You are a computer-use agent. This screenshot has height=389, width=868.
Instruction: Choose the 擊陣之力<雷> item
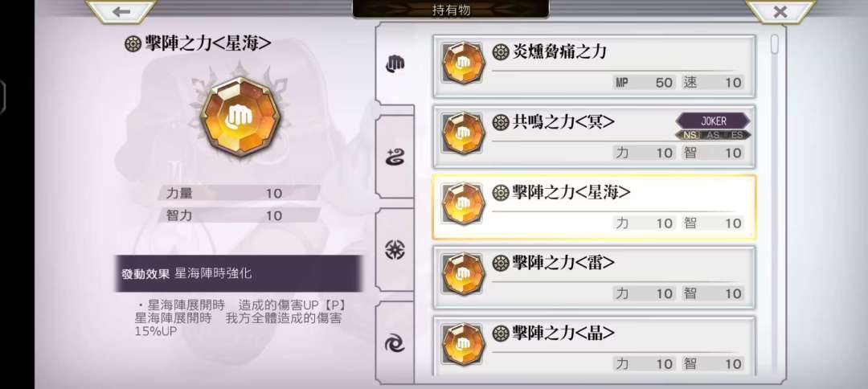coord(593,277)
